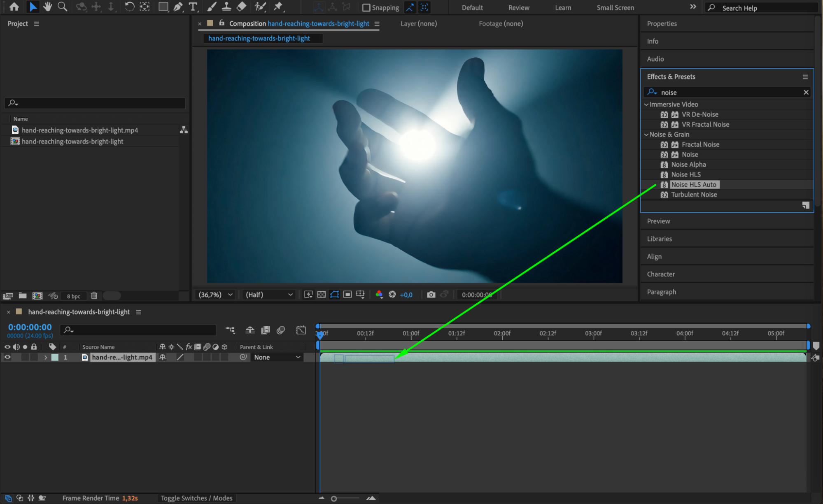Open the magnification ratio dropdown
Screen dimensions: 823x504
pyautogui.click(x=216, y=295)
